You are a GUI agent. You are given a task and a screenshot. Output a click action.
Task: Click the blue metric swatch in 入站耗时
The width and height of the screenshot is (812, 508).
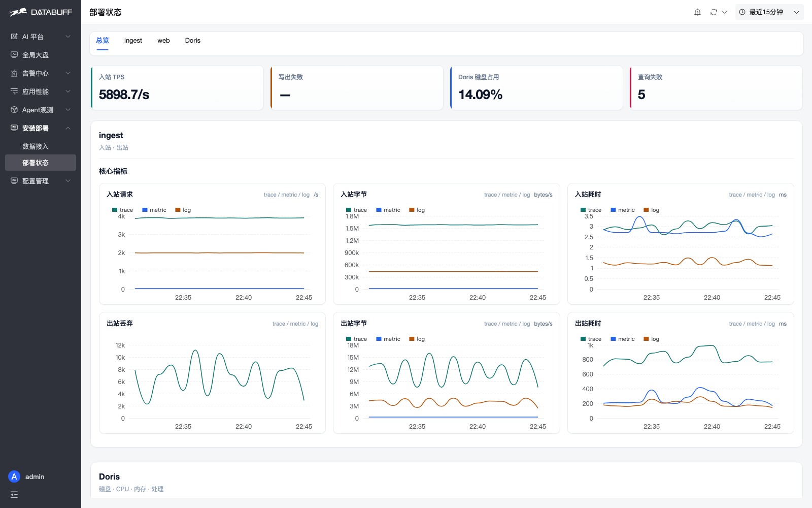click(613, 210)
